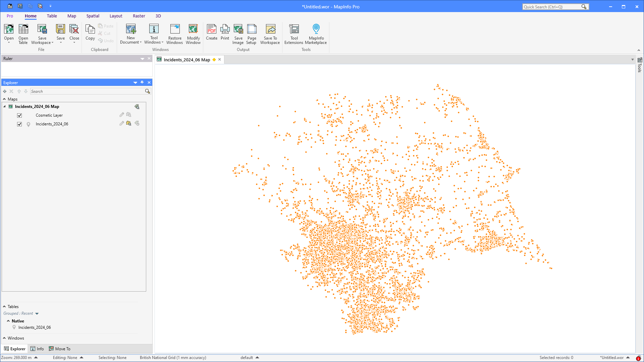This screenshot has height=362, width=644.
Task: Click the Move To panel tab
Action: 60,349
